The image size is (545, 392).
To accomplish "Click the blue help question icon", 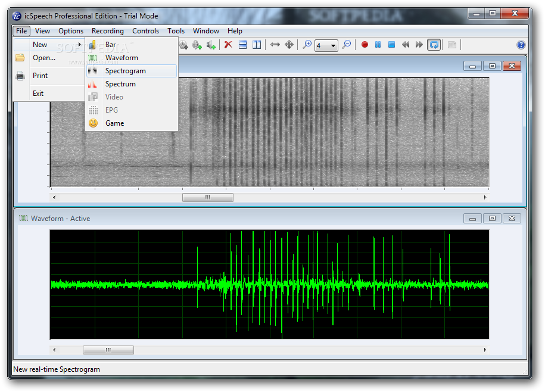I will (x=521, y=45).
